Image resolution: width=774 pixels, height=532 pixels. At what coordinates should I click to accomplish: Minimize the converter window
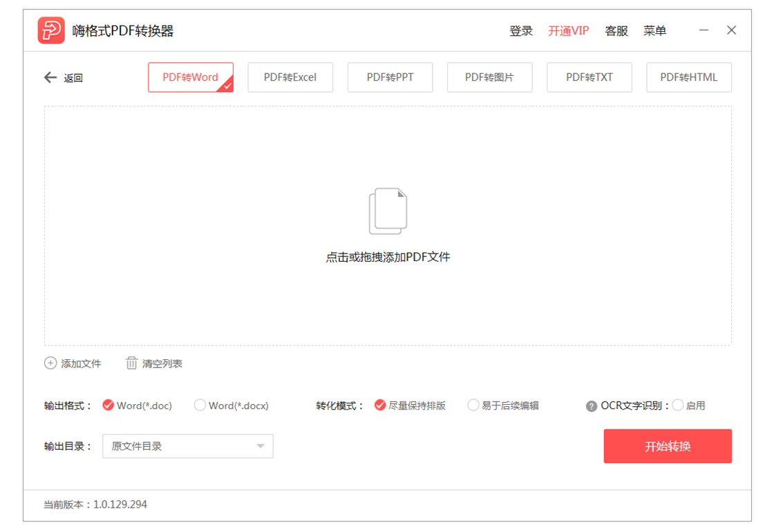[704, 30]
